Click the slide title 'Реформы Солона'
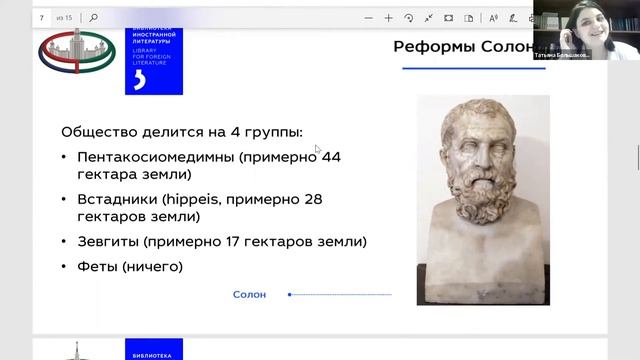This screenshot has height=360, width=640. [x=463, y=47]
